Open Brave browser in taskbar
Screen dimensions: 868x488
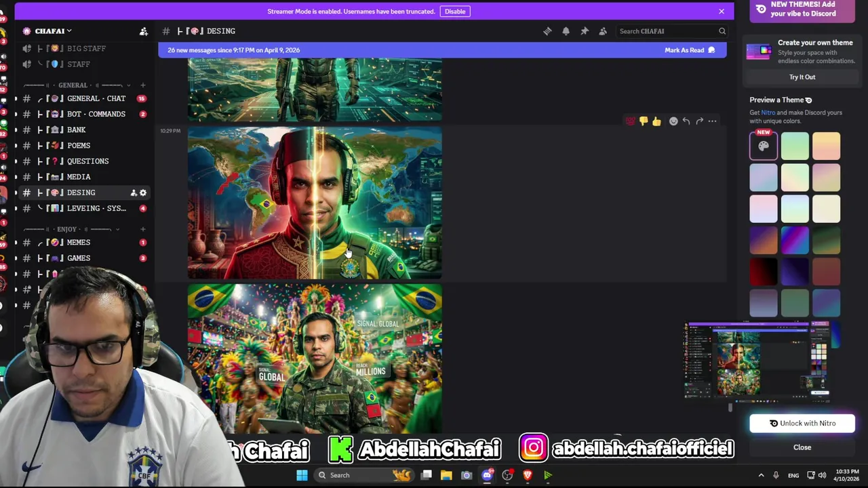click(x=528, y=475)
